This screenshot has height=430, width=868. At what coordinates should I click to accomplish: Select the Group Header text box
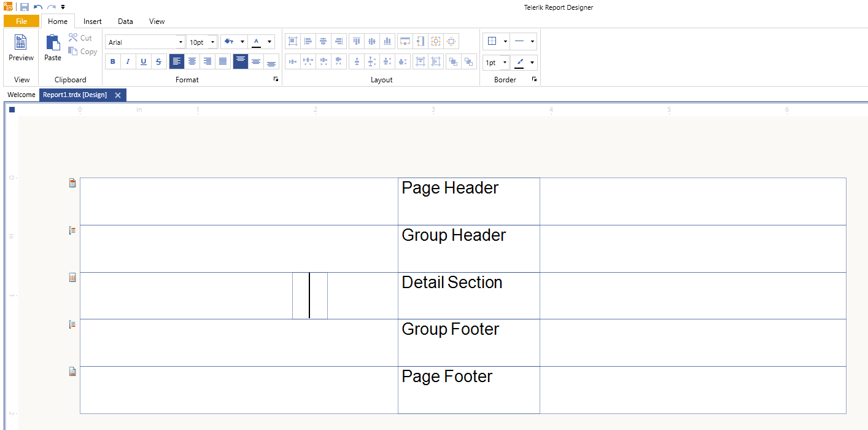468,248
